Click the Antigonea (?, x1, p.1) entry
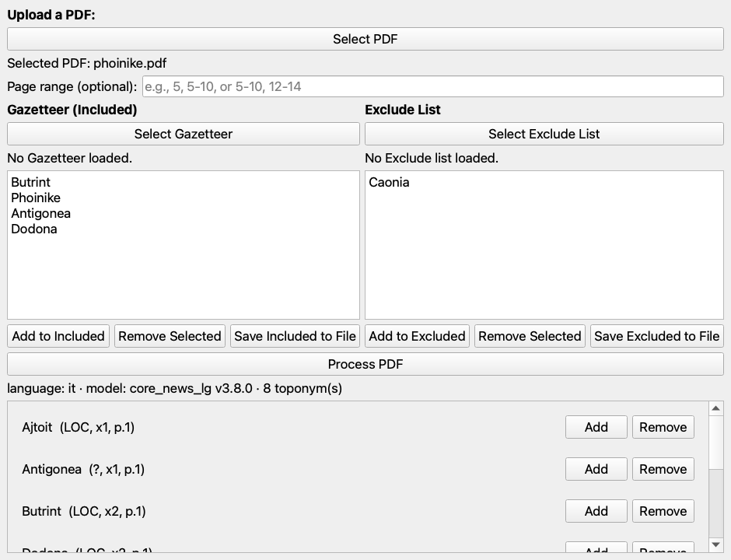 click(x=83, y=469)
